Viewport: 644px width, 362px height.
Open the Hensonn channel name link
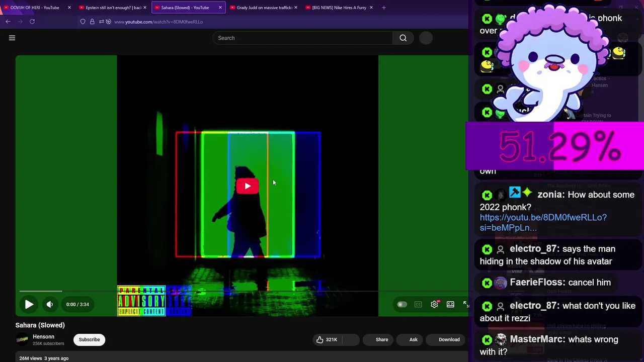[x=43, y=337]
